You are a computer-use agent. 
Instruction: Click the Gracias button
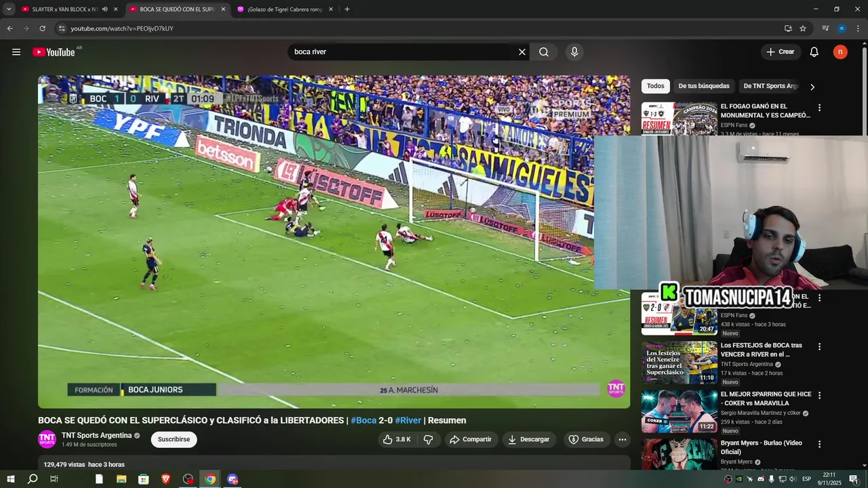(x=586, y=439)
